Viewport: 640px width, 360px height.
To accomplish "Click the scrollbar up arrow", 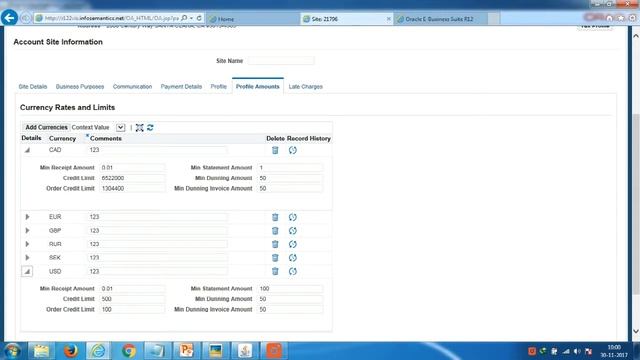I will click(x=636, y=36).
